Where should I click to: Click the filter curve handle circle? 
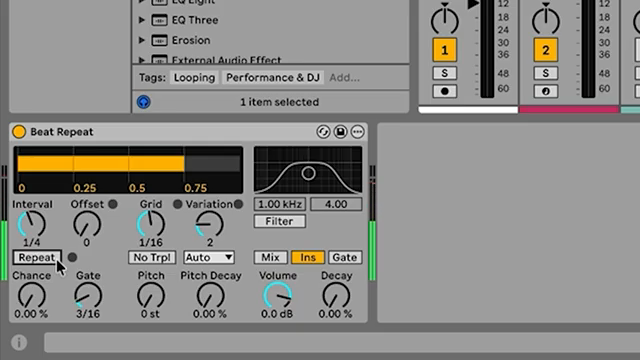pos(309,173)
